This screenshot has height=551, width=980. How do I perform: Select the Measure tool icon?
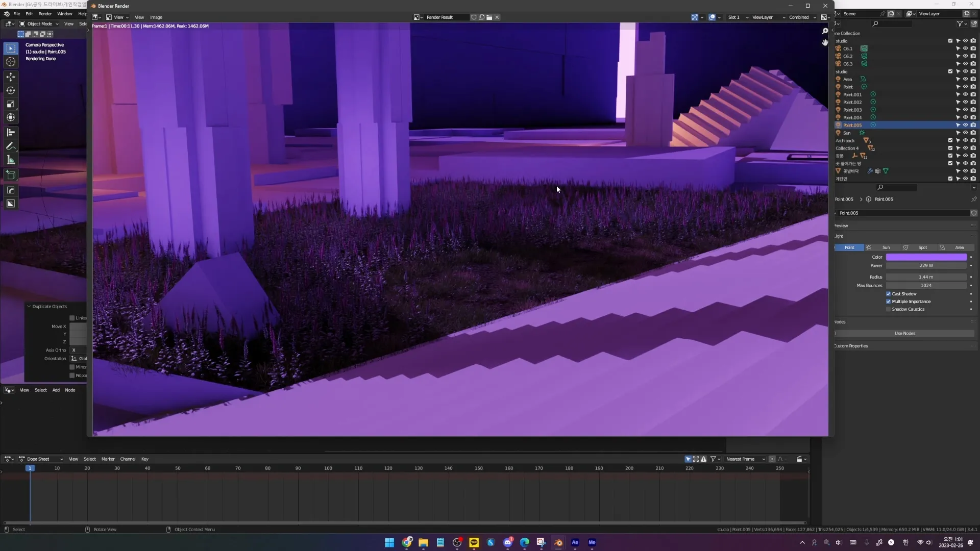(11, 160)
